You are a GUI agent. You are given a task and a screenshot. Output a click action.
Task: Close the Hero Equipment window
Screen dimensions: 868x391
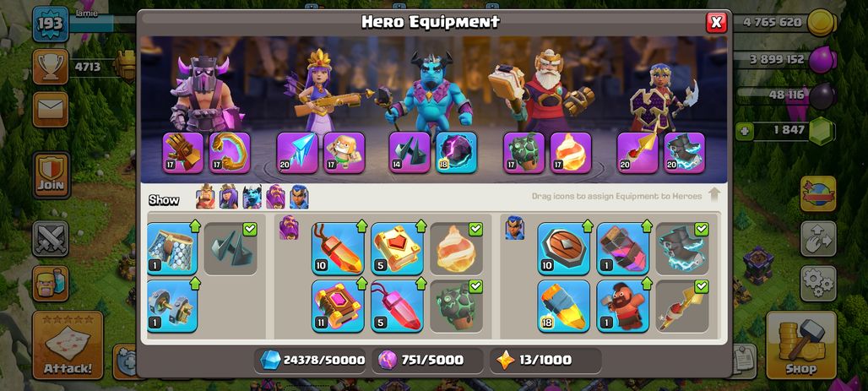[x=716, y=22]
